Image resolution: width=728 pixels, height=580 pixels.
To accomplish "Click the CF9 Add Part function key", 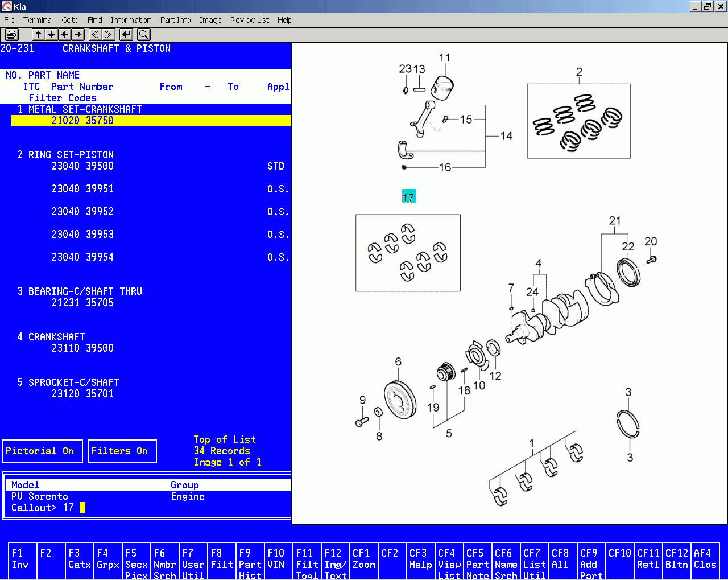I will point(591,562).
